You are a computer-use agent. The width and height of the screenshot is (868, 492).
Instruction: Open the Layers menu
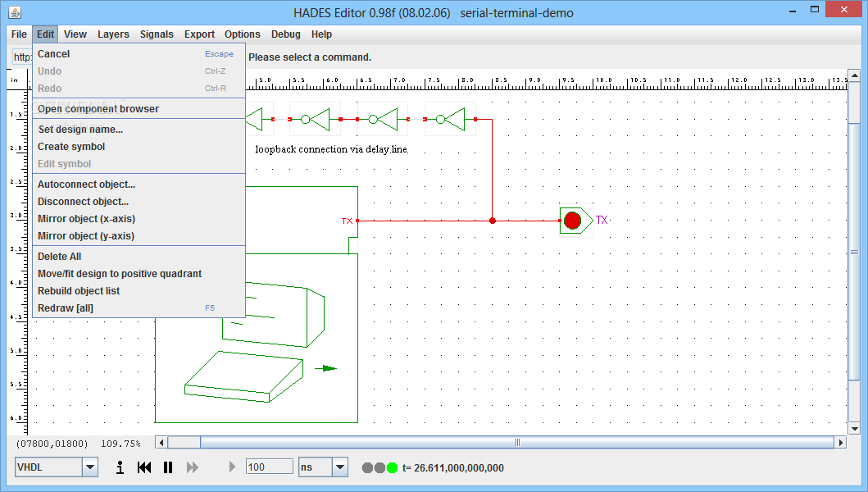tap(113, 34)
